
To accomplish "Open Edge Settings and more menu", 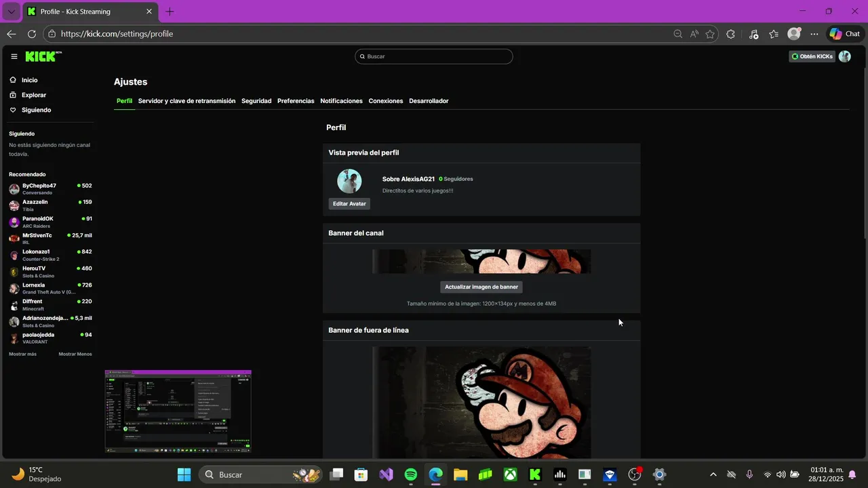I will pyautogui.click(x=814, y=34).
